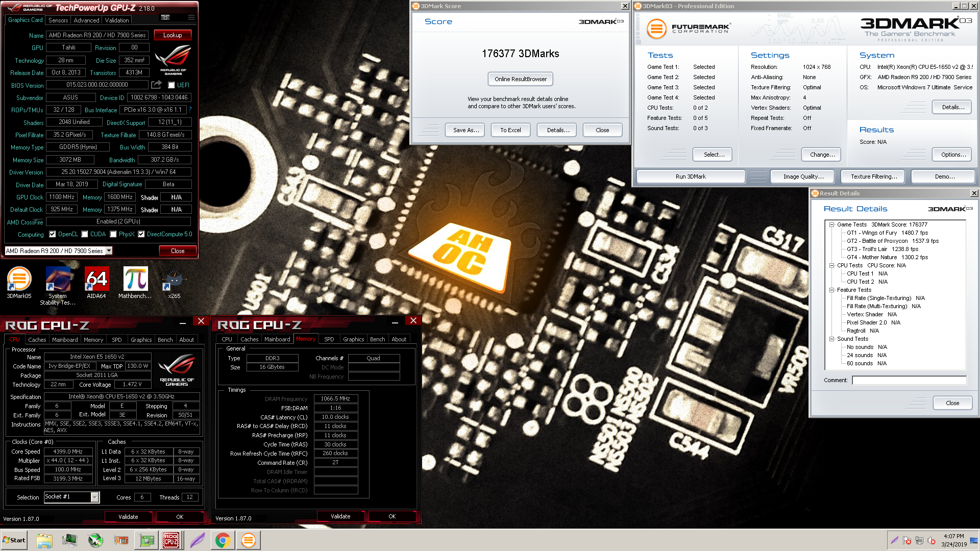Viewport: 980px width, 551px height.
Task: Click the To Excel button
Action: pyautogui.click(x=510, y=130)
